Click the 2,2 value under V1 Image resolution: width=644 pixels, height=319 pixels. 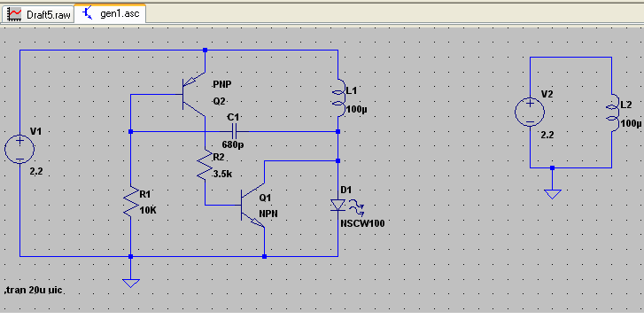click(x=36, y=172)
